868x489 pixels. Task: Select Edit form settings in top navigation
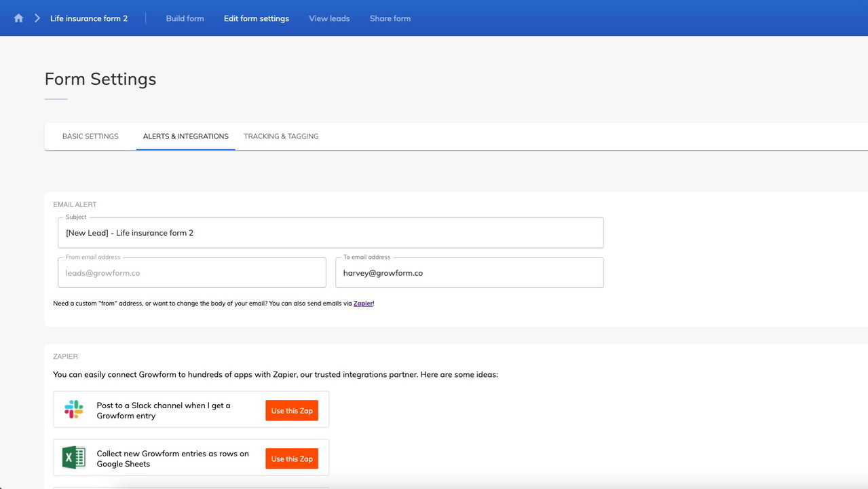pos(257,18)
